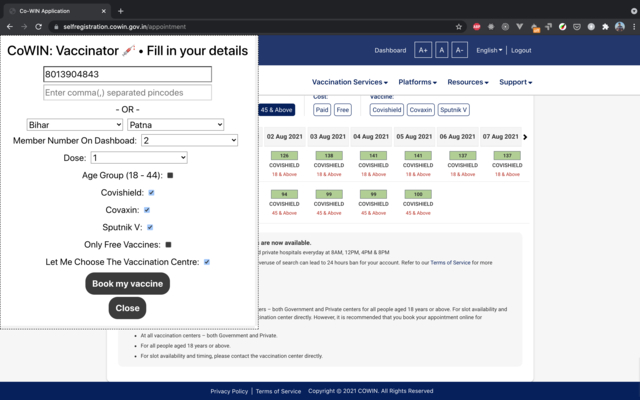Open Chrome three-dot menu
This screenshot has width=640, height=400.
point(634,27)
